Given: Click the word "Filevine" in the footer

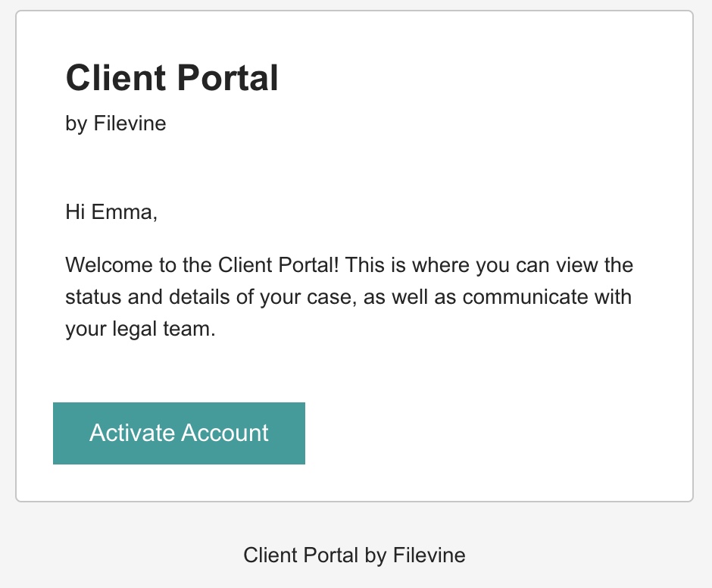Looking at the screenshot, I should click(x=429, y=555).
